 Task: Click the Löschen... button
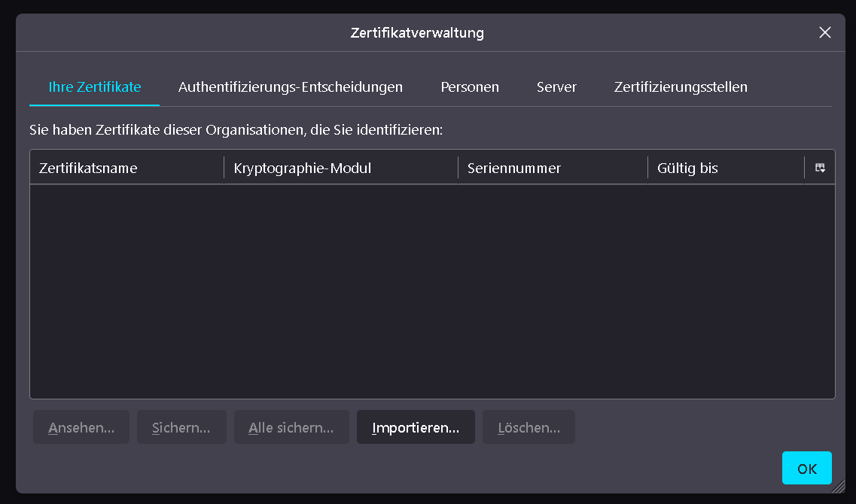(529, 427)
